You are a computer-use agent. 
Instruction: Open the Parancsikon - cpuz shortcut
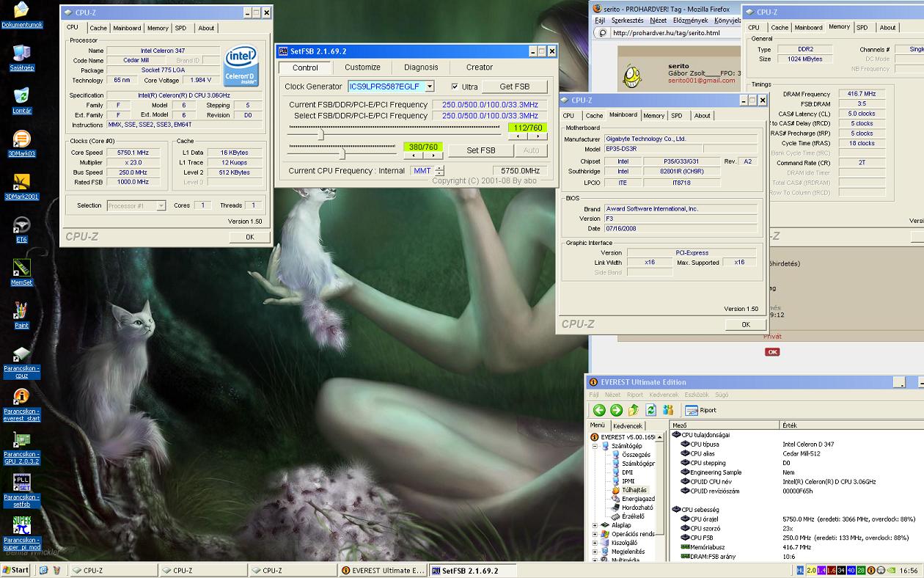21,362
